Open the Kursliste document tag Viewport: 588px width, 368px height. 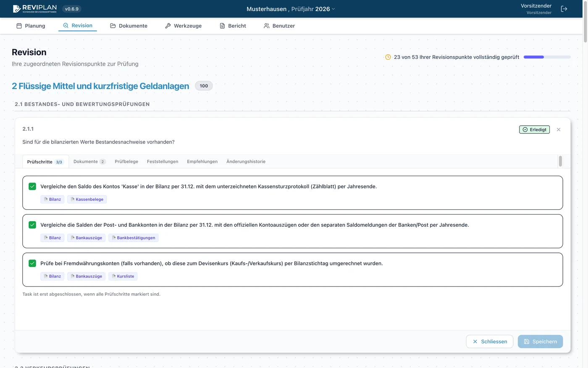click(123, 276)
